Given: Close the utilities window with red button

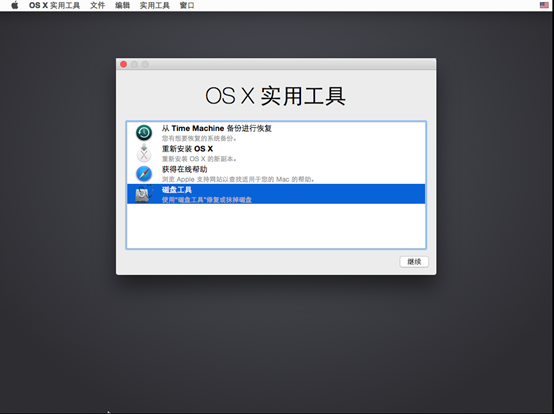Looking at the screenshot, I should tap(123, 64).
